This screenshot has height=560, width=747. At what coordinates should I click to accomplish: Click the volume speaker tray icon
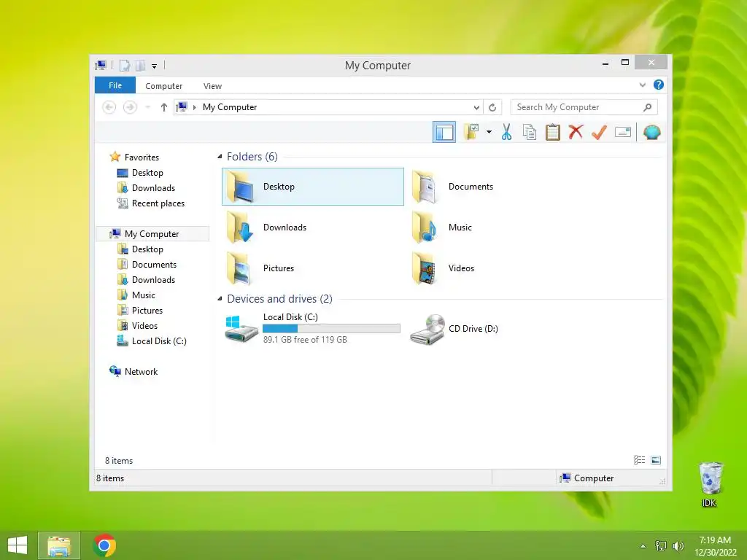[678, 546]
